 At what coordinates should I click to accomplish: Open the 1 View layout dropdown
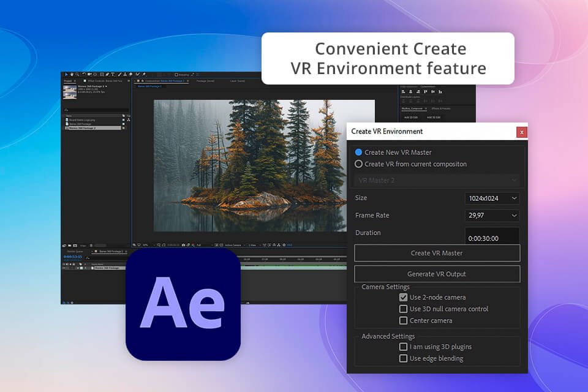pos(255,245)
